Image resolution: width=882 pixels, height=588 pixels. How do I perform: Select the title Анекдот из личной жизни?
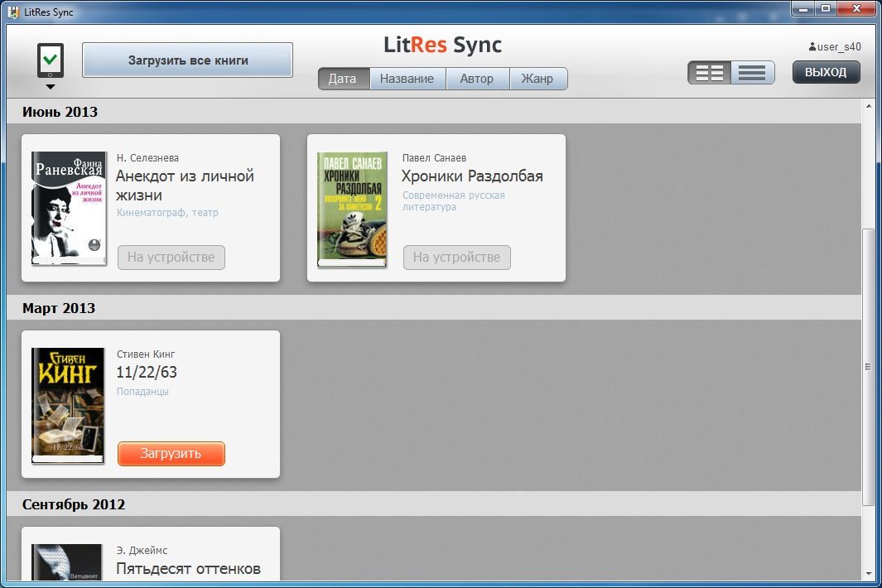pyautogui.click(x=185, y=186)
